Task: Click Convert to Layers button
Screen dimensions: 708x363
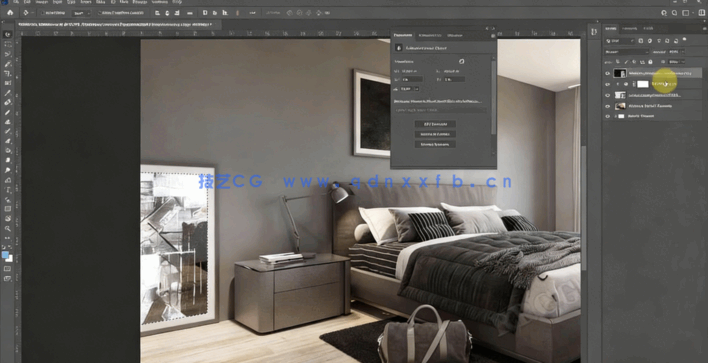Action: [x=435, y=144]
